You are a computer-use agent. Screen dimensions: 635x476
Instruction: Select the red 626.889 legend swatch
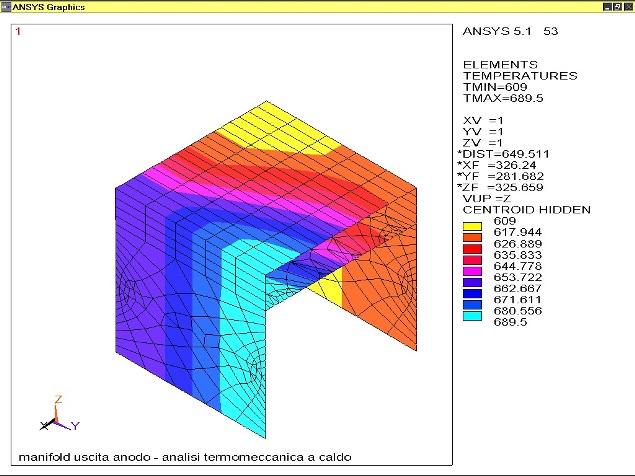472,249
